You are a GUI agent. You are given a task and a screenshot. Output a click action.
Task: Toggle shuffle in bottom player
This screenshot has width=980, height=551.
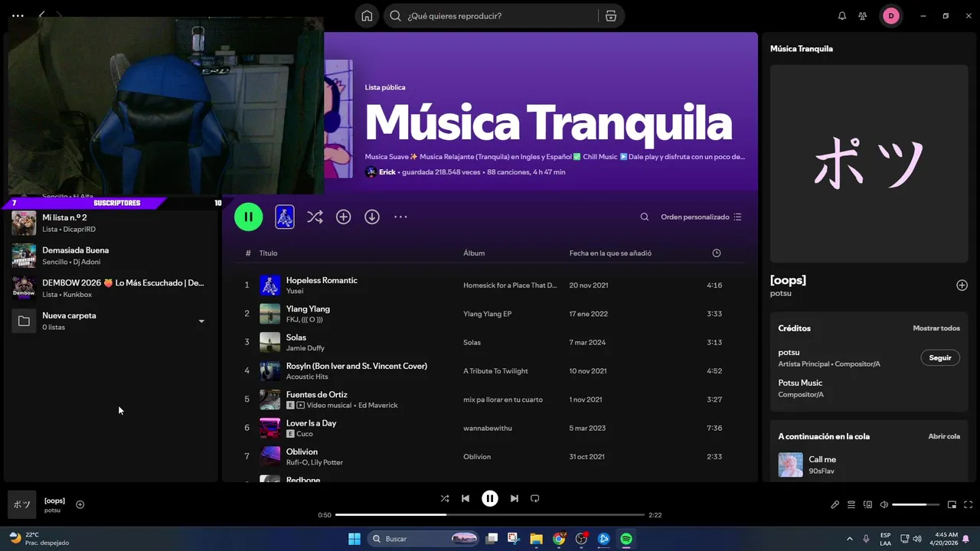[445, 498]
